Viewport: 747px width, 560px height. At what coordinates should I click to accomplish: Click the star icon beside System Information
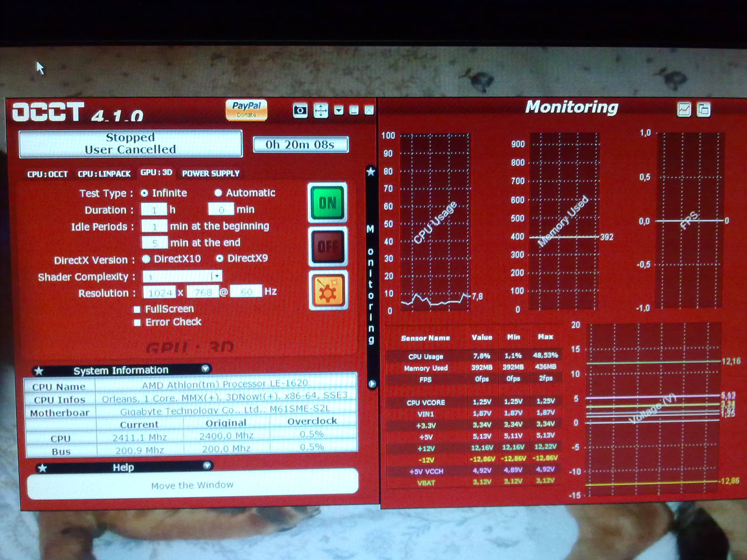click(39, 371)
